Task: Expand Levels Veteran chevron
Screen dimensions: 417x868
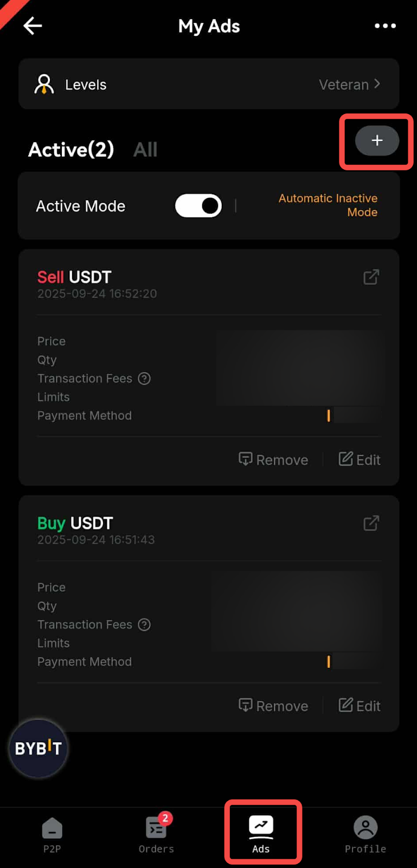Action: pos(377,84)
